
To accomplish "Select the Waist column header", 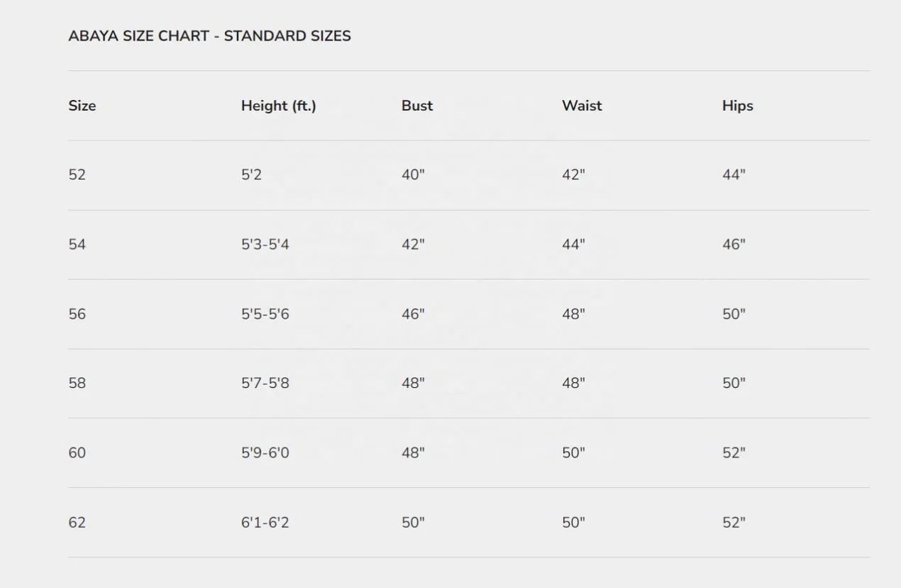I will coord(582,106).
